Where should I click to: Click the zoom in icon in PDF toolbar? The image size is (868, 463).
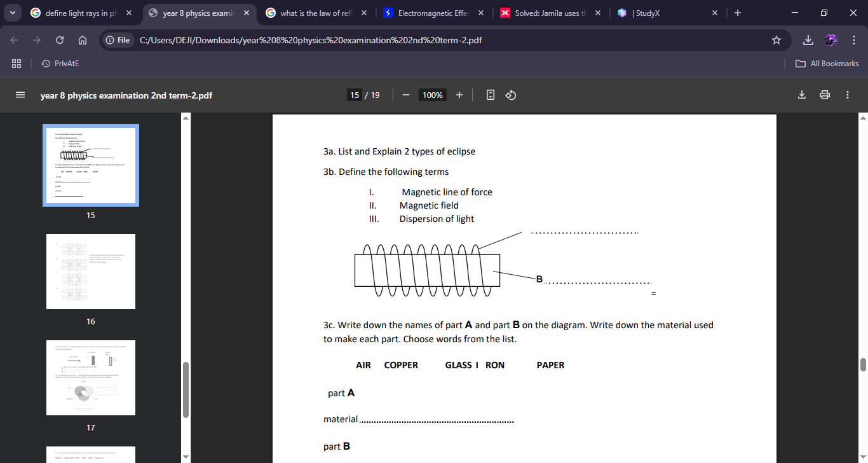459,94
